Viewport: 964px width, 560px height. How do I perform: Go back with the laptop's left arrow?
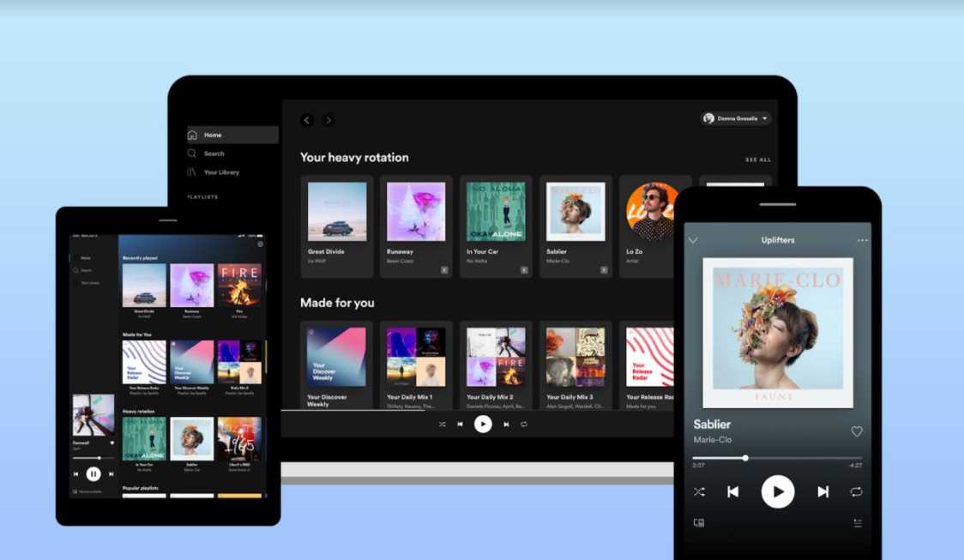point(307,120)
